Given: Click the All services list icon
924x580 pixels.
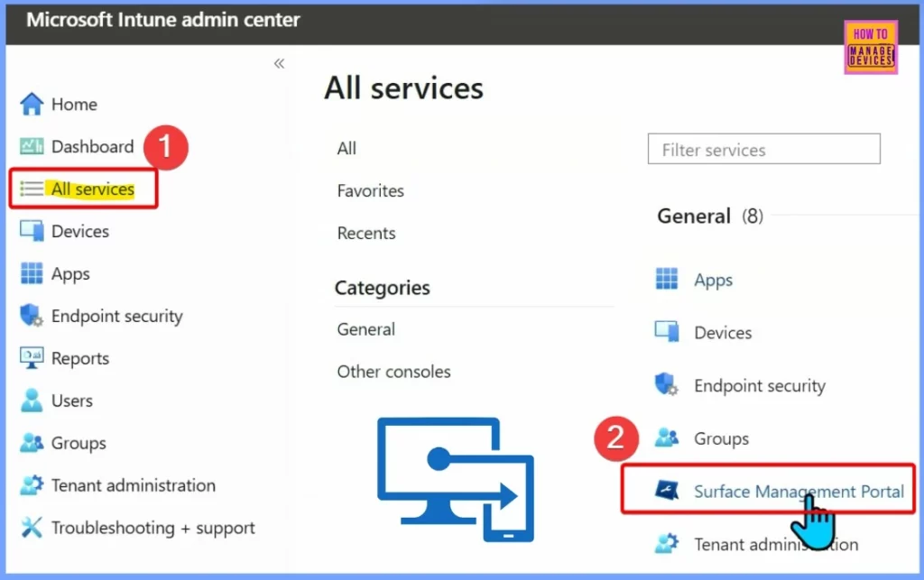Looking at the screenshot, I should pyautogui.click(x=32, y=189).
